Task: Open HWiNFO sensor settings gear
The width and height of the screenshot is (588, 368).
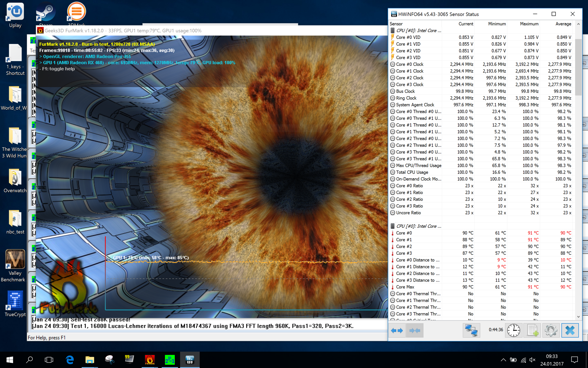Action: (x=551, y=330)
